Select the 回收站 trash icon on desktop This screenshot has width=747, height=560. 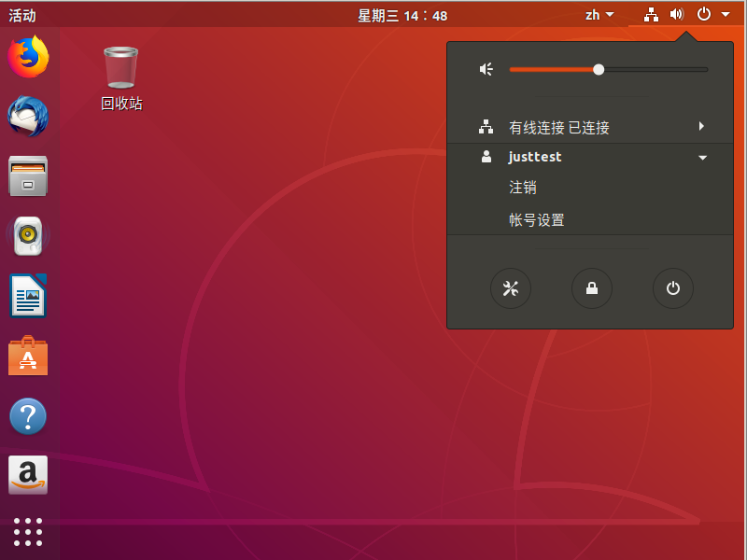pos(121,67)
